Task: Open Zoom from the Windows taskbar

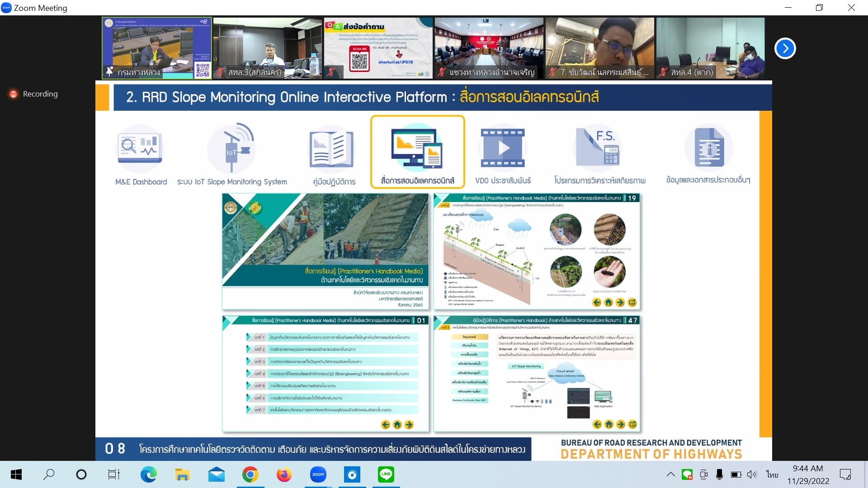Action: click(x=318, y=474)
